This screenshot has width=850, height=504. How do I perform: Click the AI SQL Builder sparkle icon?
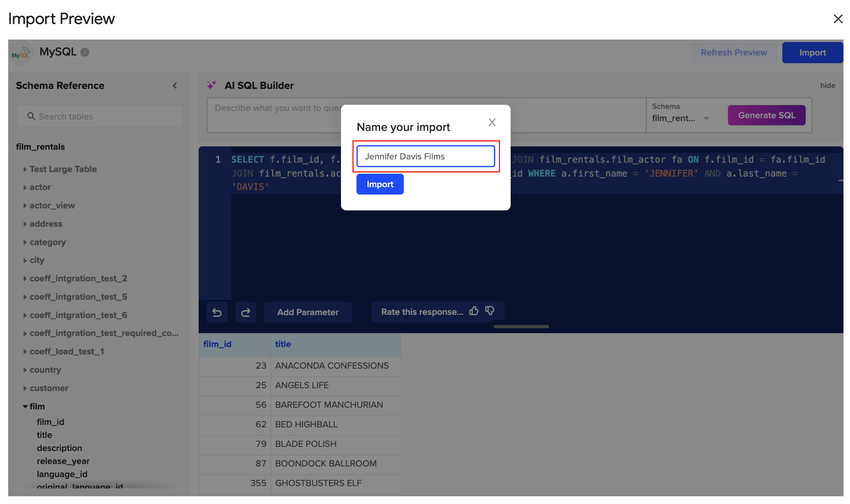(211, 85)
